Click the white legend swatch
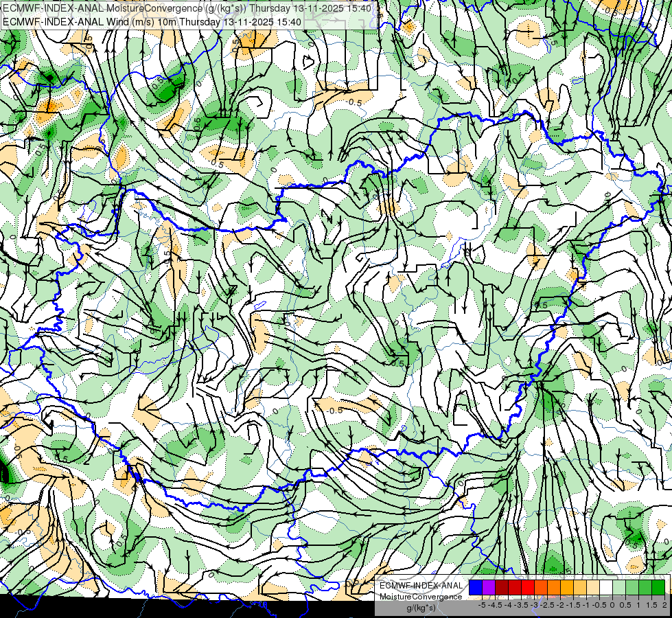Image resolution: width=672 pixels, height=618 pixels. (x=606, y=587)
